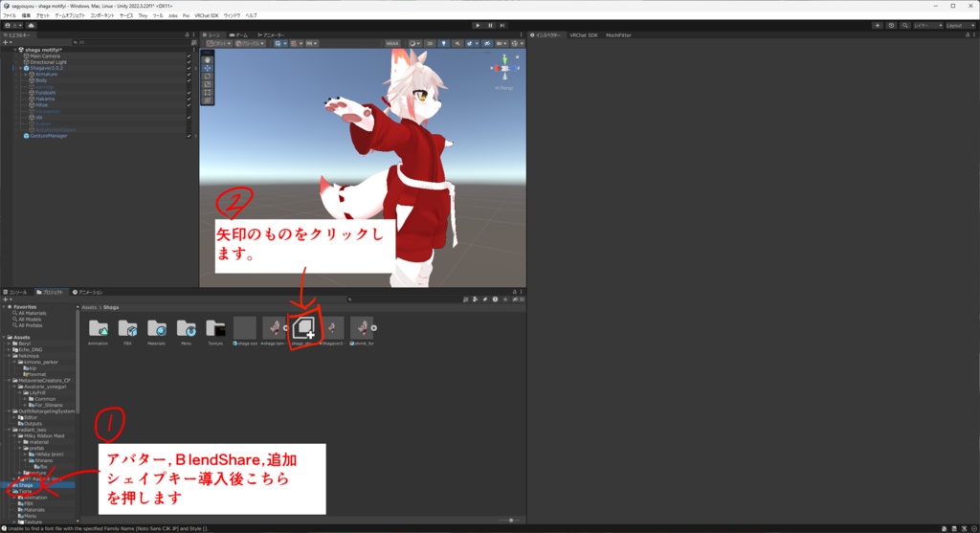Open the undo history icon
This screenshot has width=980, height=533.
[x=891, y=26]
